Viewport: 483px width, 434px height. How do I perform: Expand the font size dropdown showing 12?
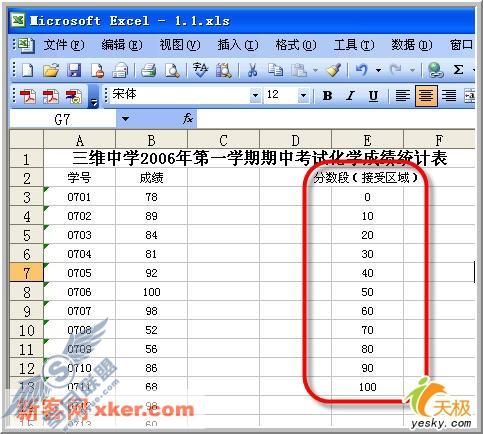[x=303, y=96]
